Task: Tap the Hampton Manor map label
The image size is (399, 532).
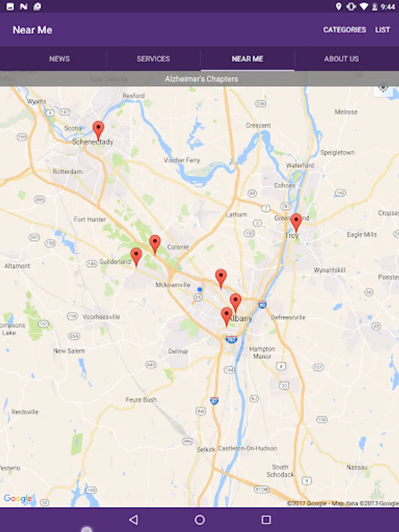Action: click(262, 352)
